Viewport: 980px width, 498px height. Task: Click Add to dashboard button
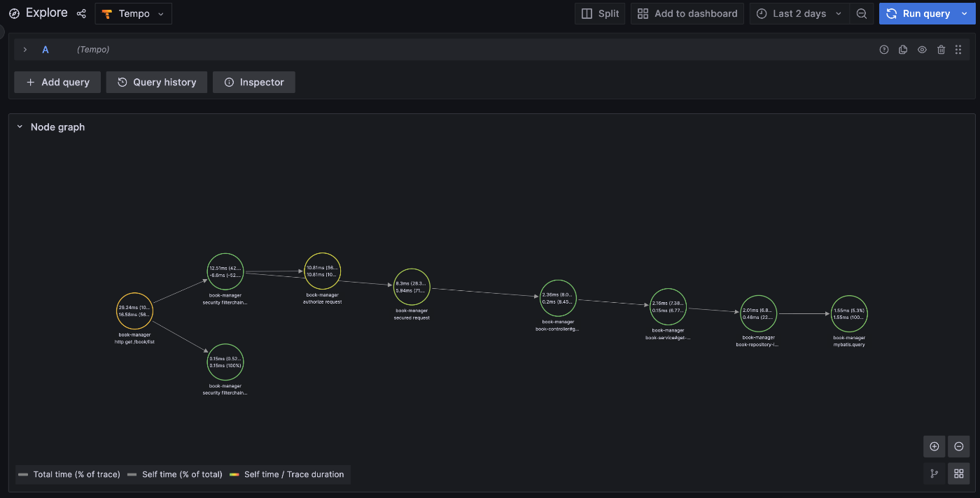coord(687,13)
